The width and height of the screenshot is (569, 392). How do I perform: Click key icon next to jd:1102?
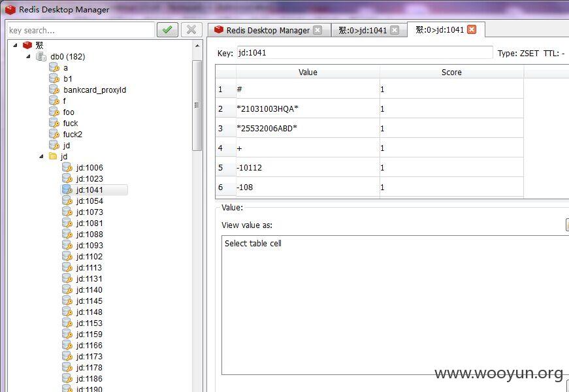(x=67, y=256)
